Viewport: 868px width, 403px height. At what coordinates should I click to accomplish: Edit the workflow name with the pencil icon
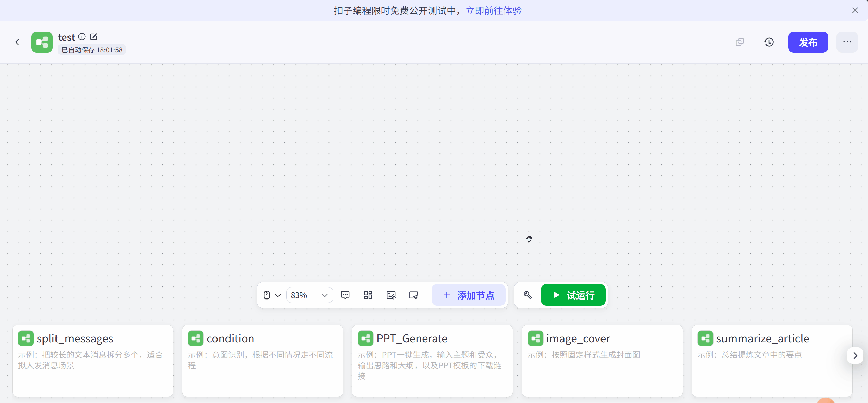[x=94, y=37]
